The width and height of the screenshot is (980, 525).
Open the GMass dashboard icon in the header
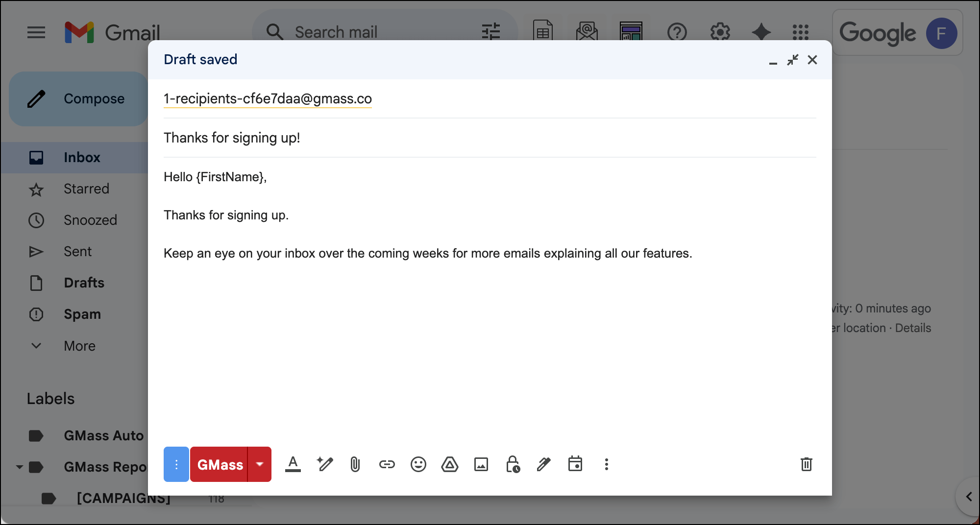pyautogui.click(x=631, y=31)
